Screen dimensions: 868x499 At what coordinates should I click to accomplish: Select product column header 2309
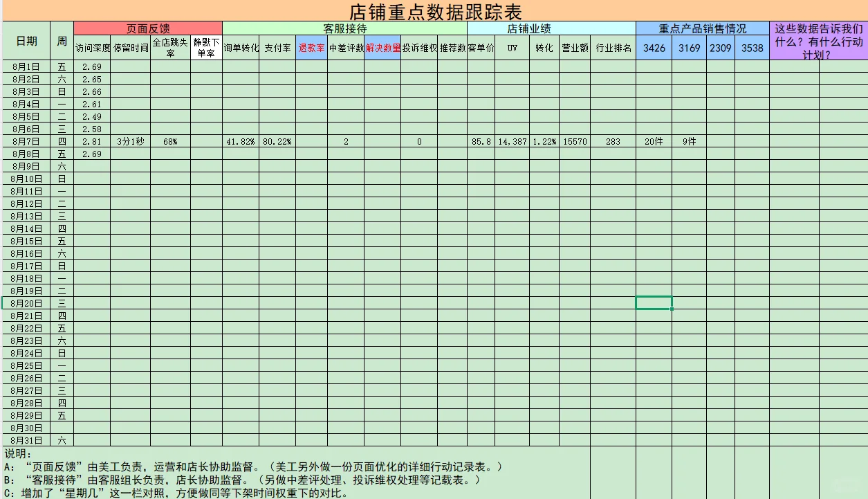pyautogui.click(x=721, y=48)
